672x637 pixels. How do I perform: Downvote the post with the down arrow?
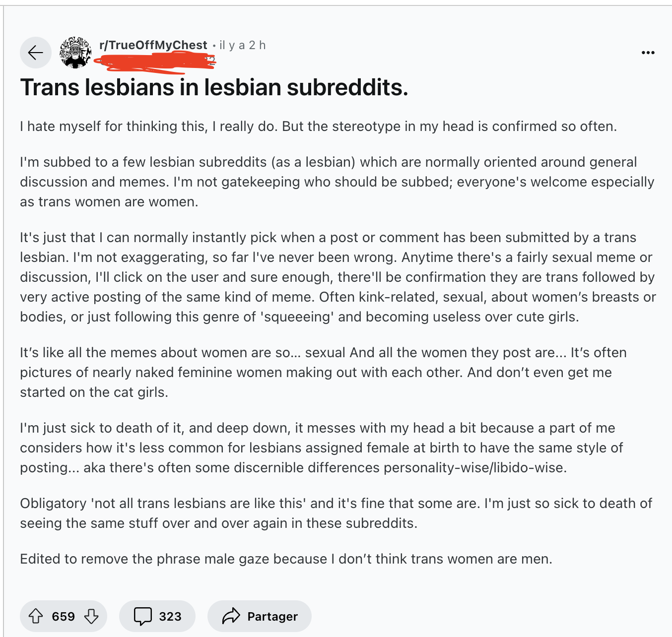click(91, 616)
